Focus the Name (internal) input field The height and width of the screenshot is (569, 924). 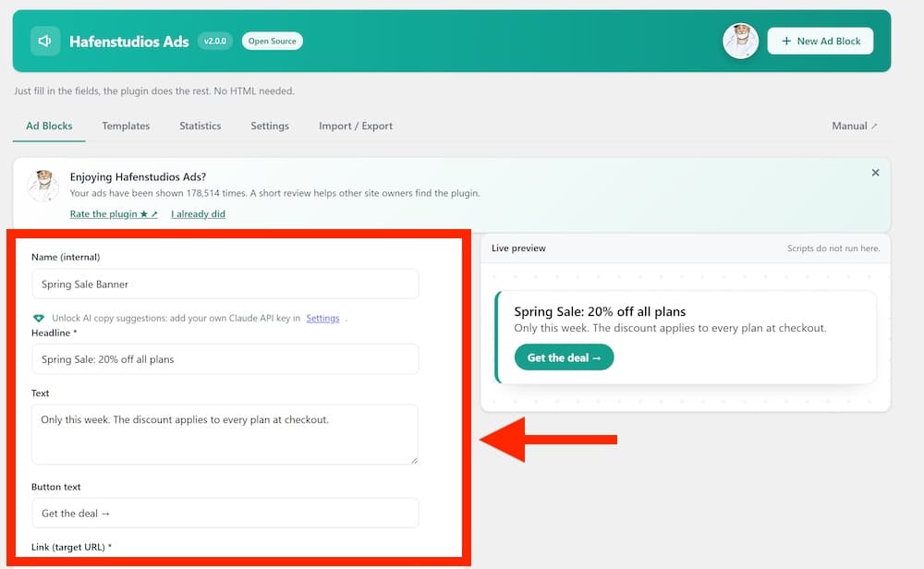pyautogui.click(x=225, y=284)
